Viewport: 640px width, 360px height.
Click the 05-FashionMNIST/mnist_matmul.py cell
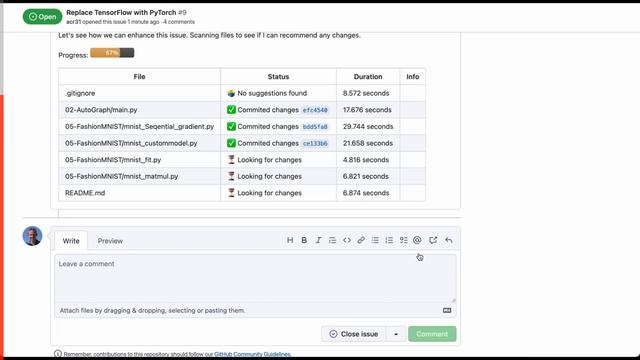click(140, 176)
